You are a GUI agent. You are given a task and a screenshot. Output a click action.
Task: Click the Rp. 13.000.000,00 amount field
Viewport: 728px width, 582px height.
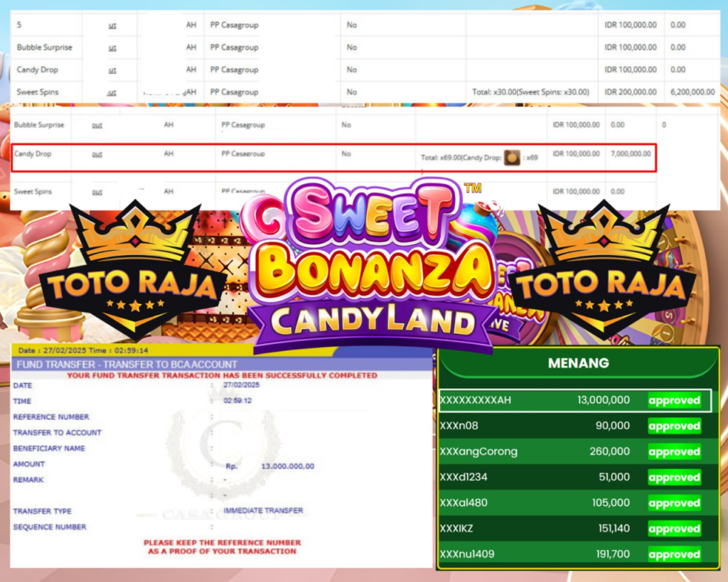[287, 466]
